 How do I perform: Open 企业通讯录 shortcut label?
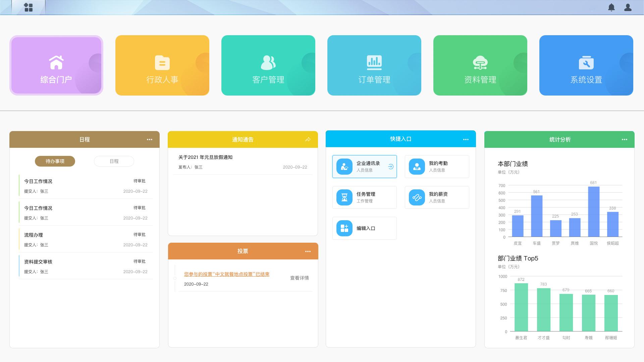[x=368, y=163]
